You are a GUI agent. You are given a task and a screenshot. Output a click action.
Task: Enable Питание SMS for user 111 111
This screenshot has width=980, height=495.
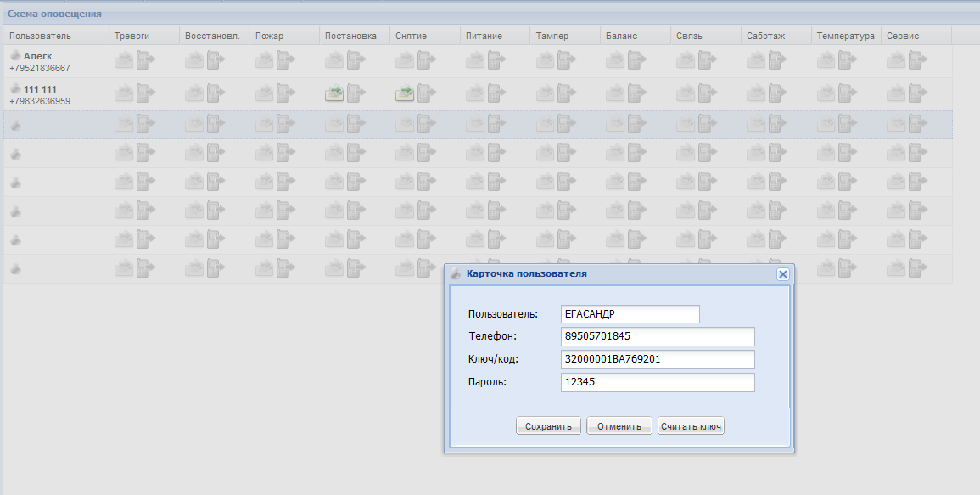(x=475, y=93)
